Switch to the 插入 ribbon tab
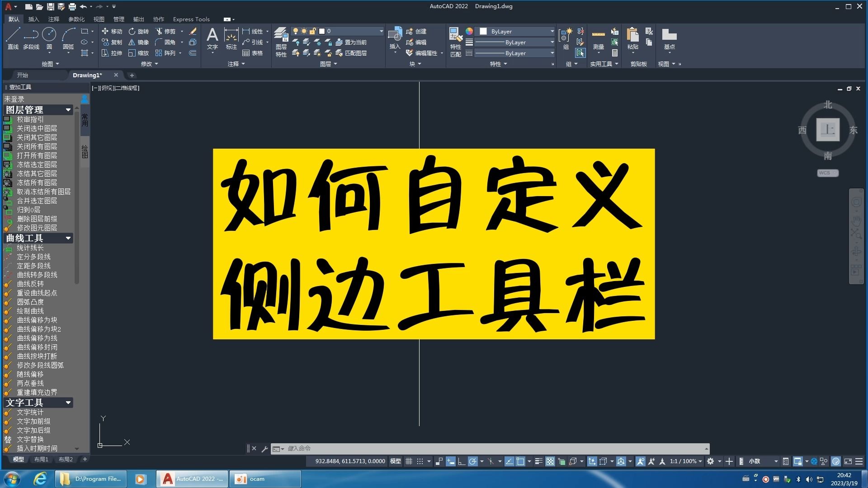The width and height of the screenshot is (868, 488). [33, 19]
